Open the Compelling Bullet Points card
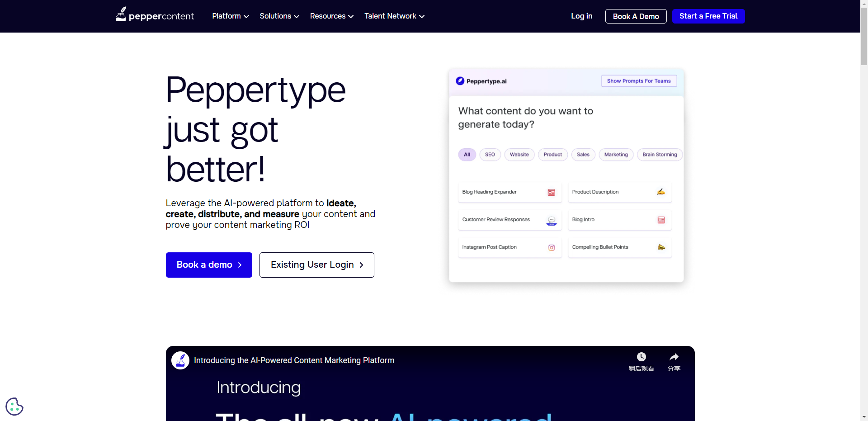 coord(620,248)
